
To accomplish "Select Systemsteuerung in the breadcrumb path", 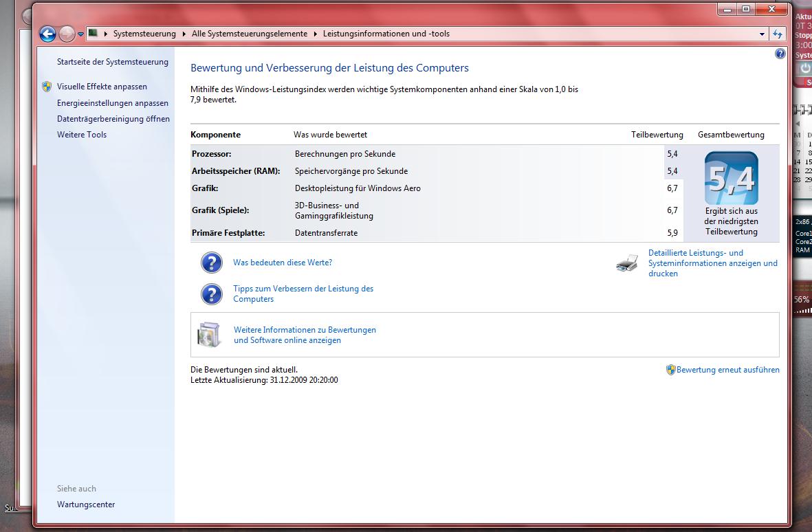I will tap(144, 34).
